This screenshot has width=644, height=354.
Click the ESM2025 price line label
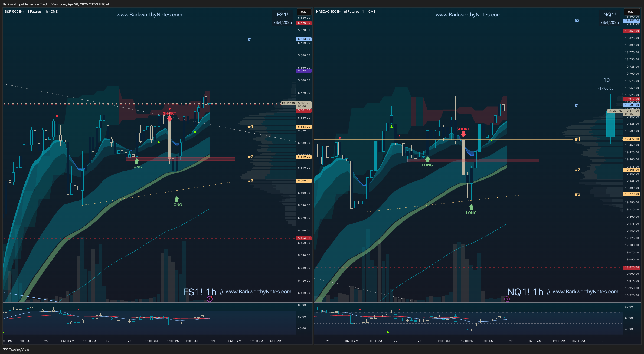coord(288,103)
